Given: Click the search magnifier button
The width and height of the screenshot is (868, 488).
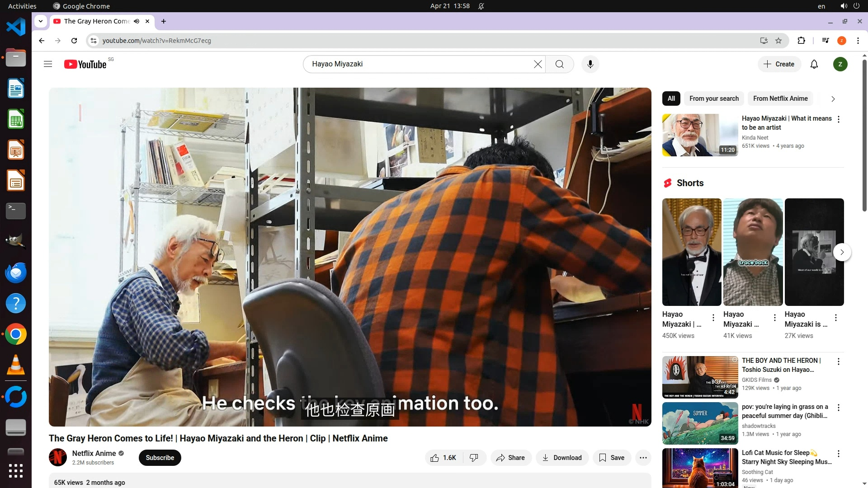Looking at the screenshot, I should (559, 64).
